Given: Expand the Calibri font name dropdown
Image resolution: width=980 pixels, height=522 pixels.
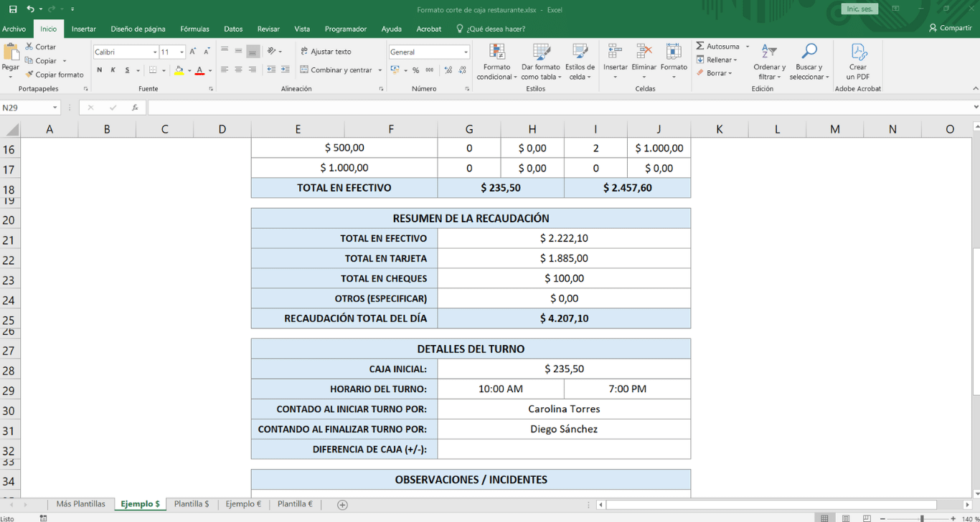Looking at the screenshot, I should (x=155, y=52).
